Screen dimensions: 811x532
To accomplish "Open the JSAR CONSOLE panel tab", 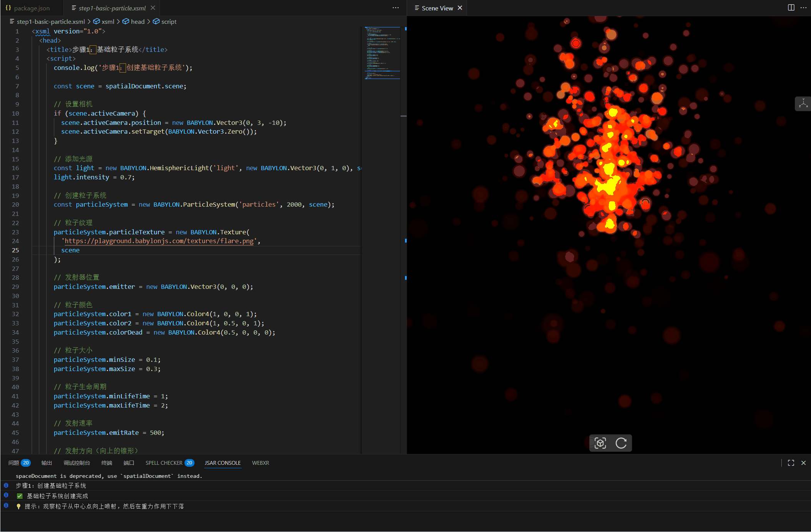I will (x=223, y=463).
